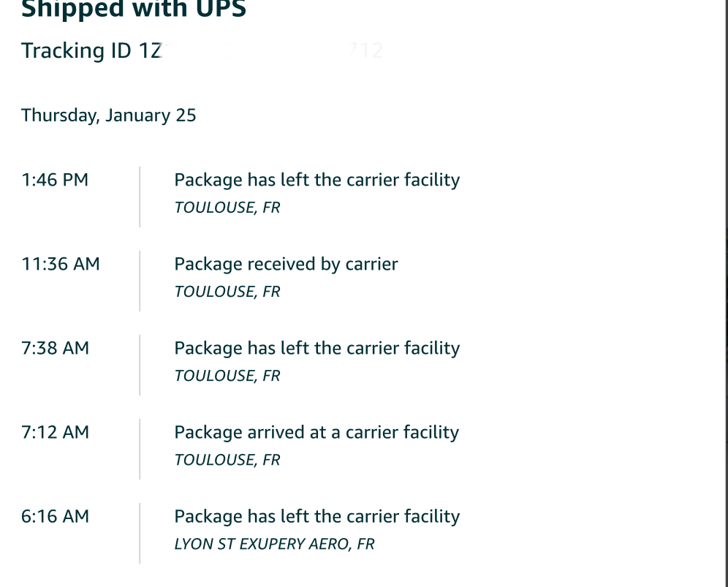Select the 11:36 AM timestamp

pos(61,264)
